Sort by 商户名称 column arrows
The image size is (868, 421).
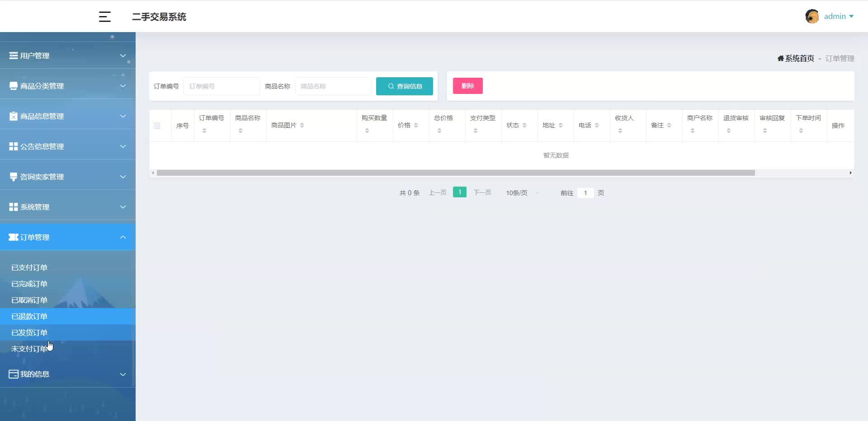tap(693, 131)
